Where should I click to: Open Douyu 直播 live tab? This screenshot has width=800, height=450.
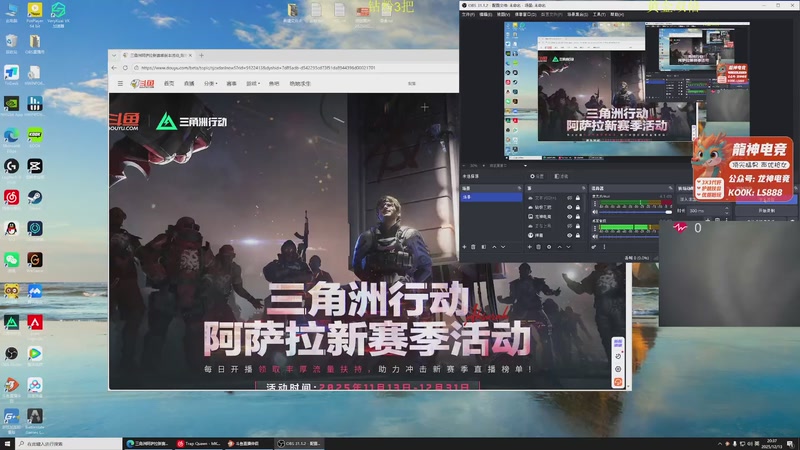(x=189, y=84)
